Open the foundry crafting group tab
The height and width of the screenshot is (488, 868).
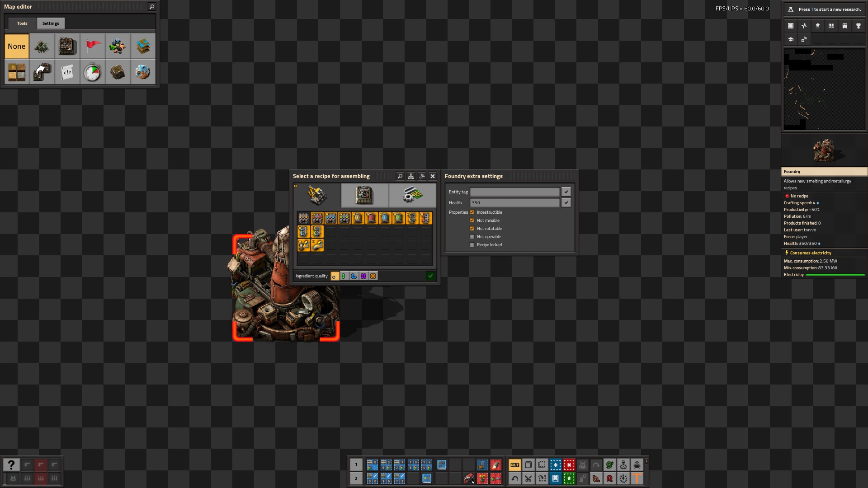pyautogui.click(x=364, y=195)
